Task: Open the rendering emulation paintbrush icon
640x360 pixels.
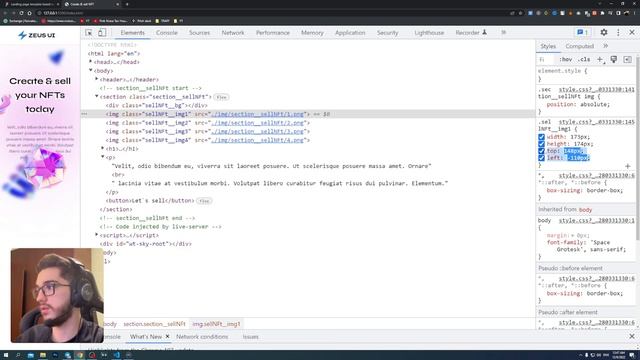Action: 613,60
